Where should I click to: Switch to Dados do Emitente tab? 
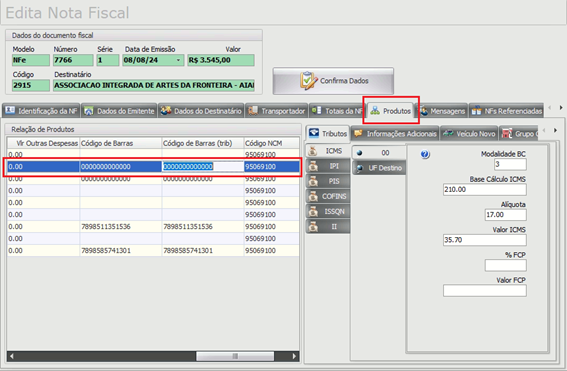(119, 111)
